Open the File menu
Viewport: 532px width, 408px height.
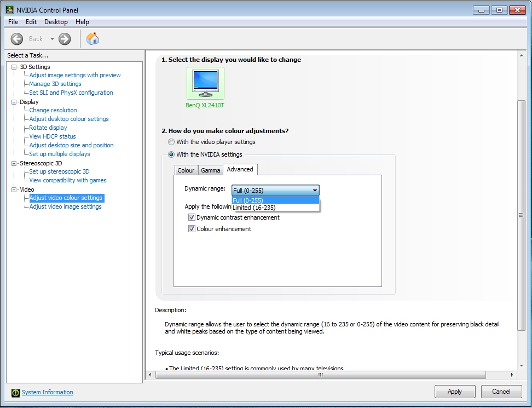(13, 22)
